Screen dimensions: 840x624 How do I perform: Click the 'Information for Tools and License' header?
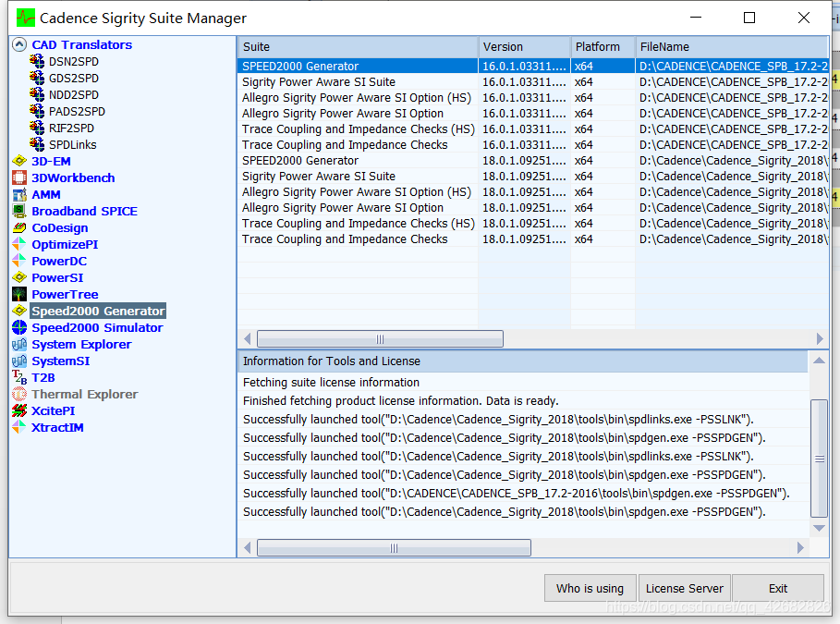click(x=523, y=361)
